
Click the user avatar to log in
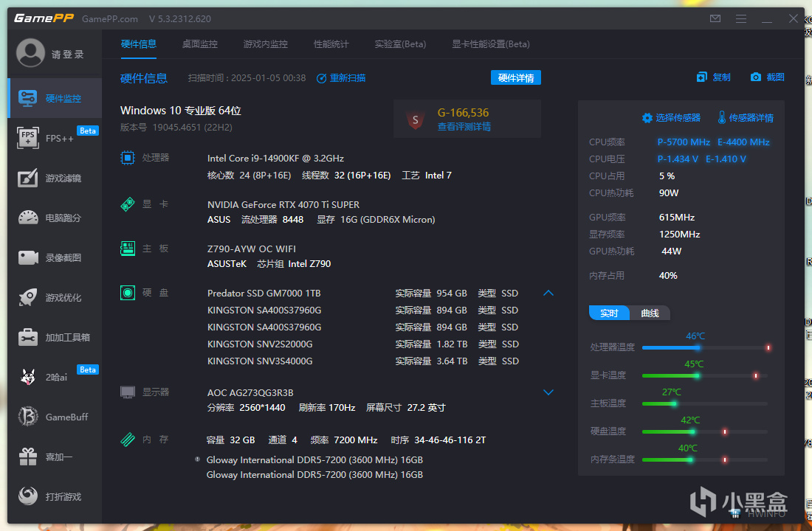coord(30,53)
